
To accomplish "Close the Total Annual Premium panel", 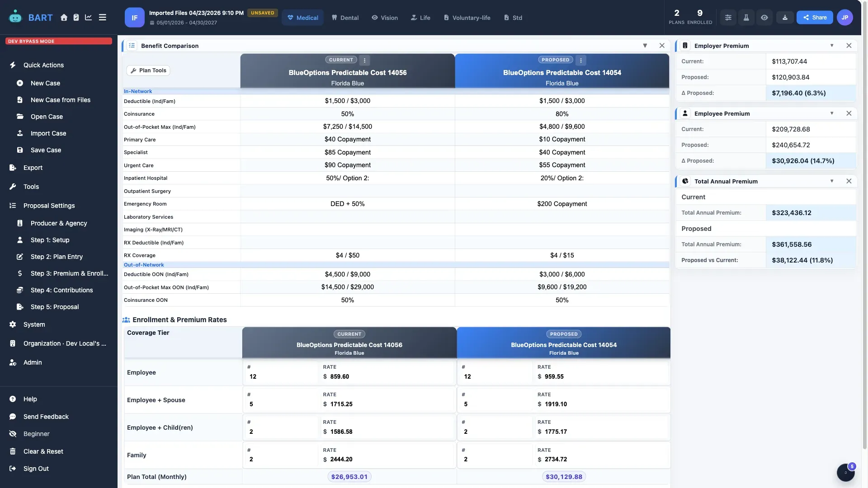I will pos(849,181).
